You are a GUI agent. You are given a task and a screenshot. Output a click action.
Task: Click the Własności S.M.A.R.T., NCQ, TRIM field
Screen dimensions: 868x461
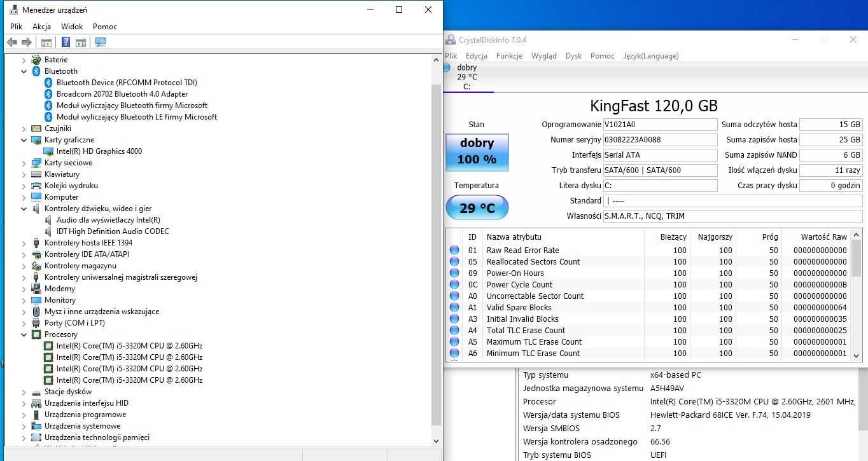(x=732, y=216)
